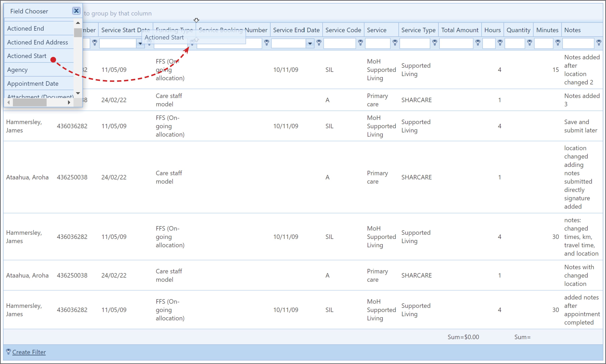Click Field Chooser scroll down arrow
The image size is (606, 364).
click(78, 93)
